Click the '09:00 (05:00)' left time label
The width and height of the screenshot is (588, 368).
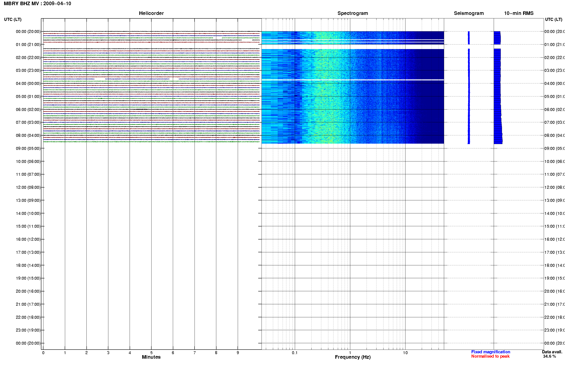point(28,148)
